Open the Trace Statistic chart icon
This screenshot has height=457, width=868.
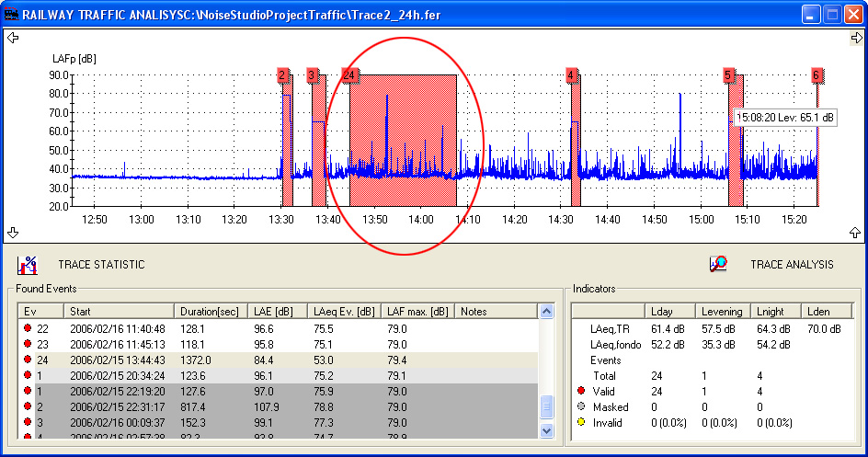pyautogui.click(x=28, y=265)
